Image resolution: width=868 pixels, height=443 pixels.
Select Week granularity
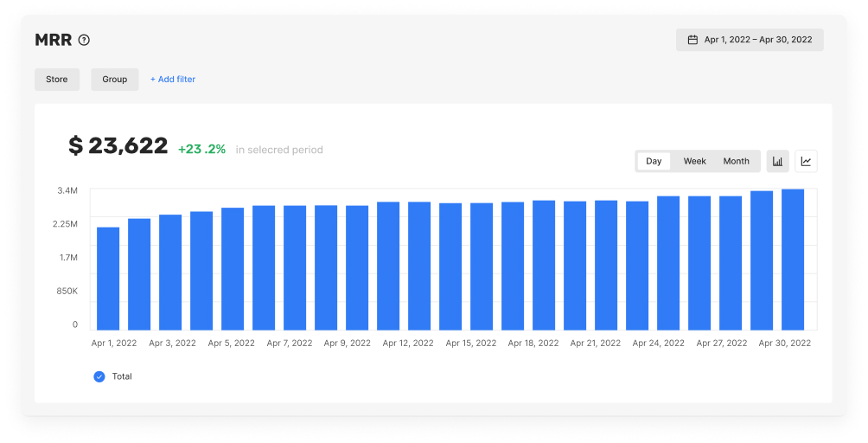(x=695, y=161)
